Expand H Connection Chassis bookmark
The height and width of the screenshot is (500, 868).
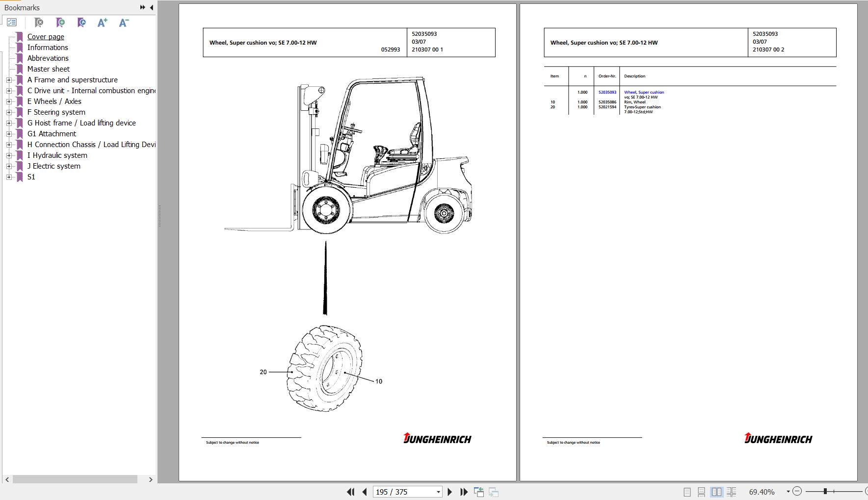[x=9, y=145]
